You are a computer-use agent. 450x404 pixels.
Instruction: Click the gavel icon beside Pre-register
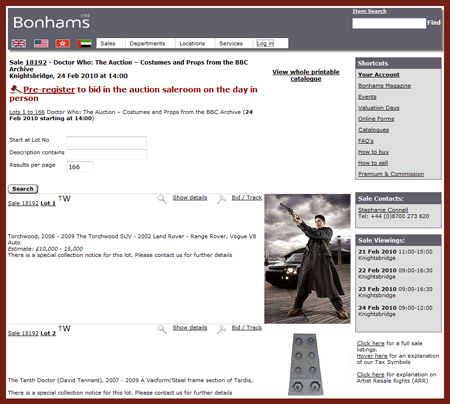(16, 89)
